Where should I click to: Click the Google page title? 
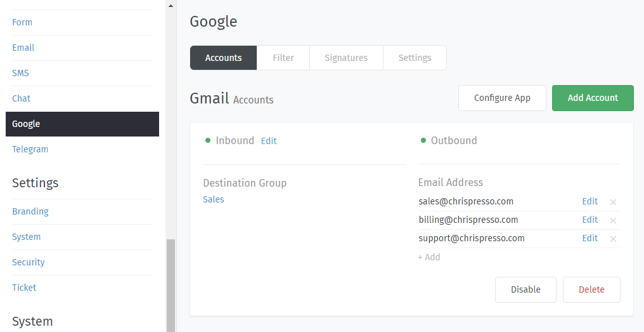214,22
